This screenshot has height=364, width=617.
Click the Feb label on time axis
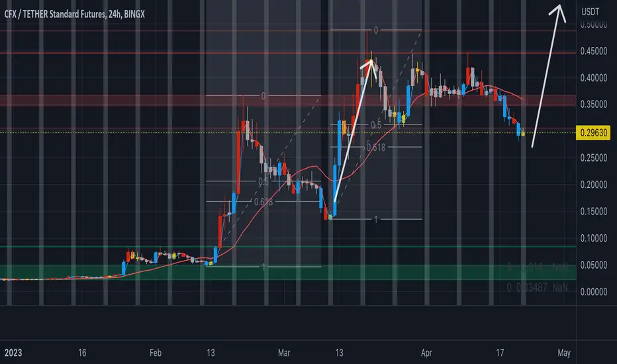(156, 353)
